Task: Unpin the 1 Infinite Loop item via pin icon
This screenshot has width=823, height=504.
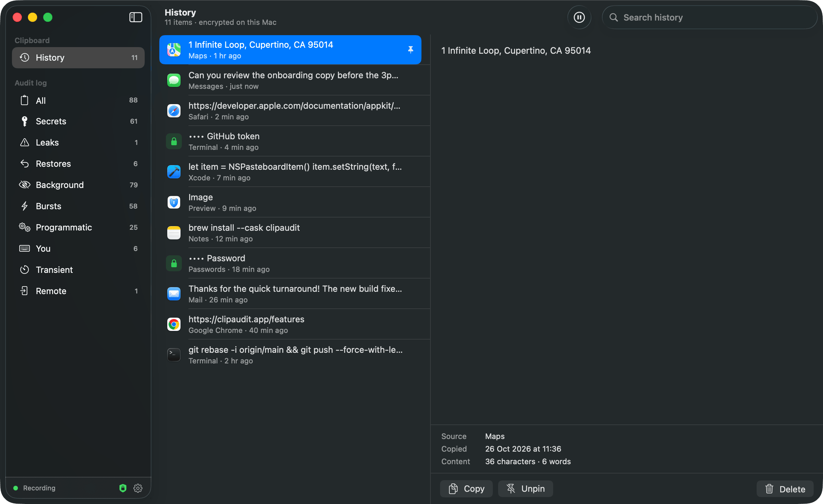Action: click(411, 50)
